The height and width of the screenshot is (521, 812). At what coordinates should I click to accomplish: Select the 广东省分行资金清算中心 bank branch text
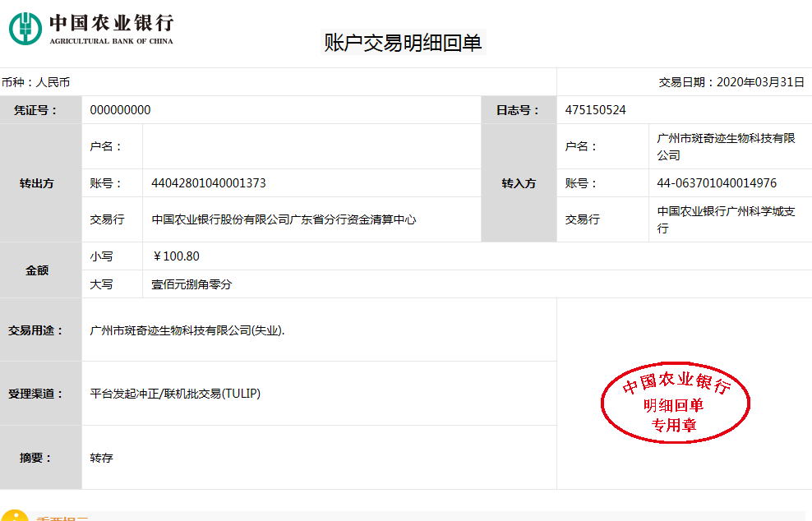click(x=353, y=219)
